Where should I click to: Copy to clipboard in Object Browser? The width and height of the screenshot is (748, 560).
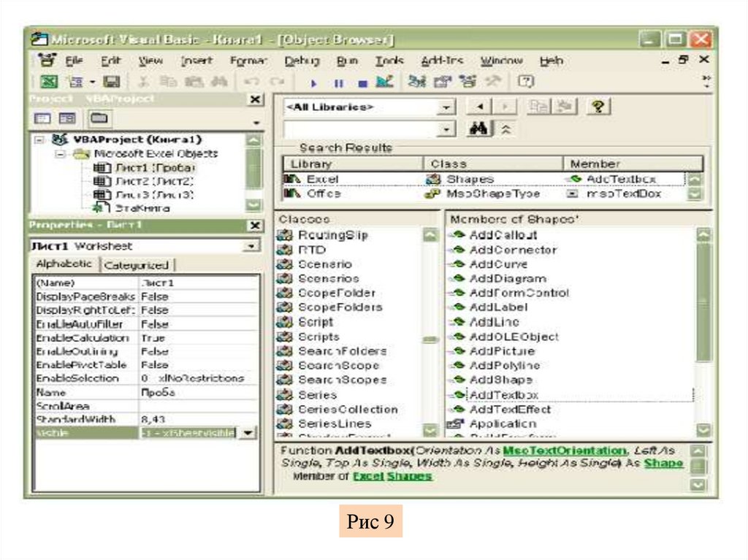coord(539,107)
